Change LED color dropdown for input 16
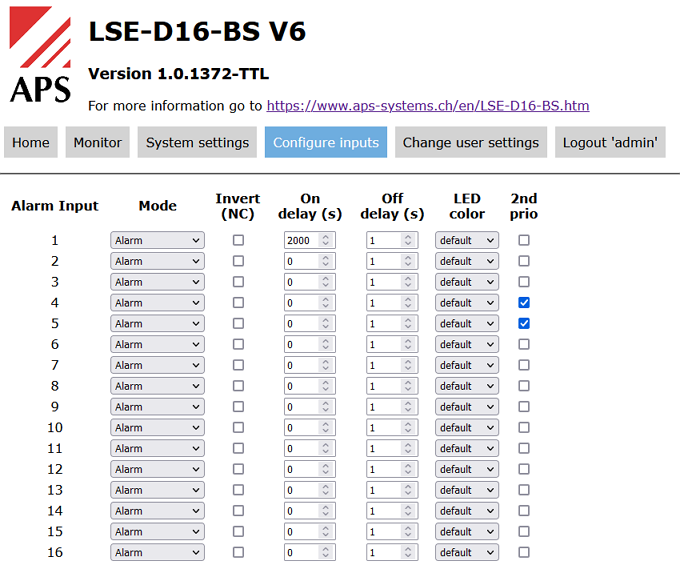 (466, 552)
